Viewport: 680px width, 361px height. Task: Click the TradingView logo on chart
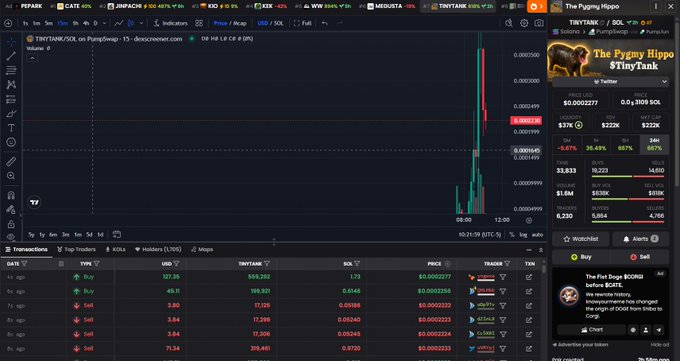pyautogui.click(x=34, y=202)
